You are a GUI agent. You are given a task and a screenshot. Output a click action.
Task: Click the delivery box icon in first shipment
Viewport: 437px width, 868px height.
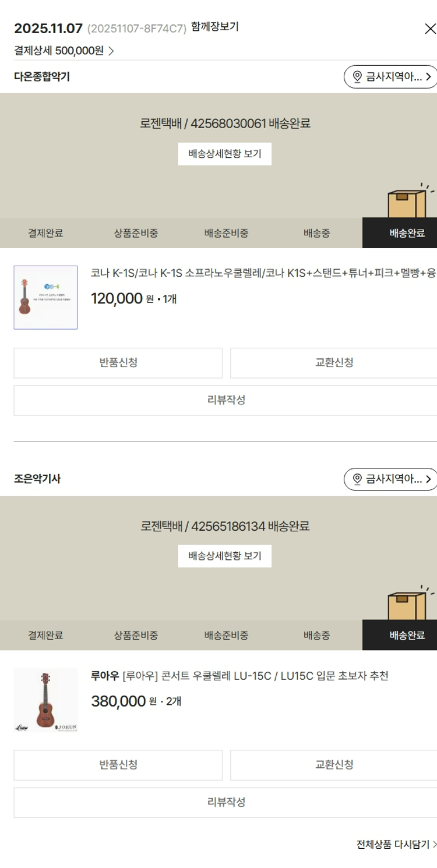pyautogui.click(x=407, y=203)
